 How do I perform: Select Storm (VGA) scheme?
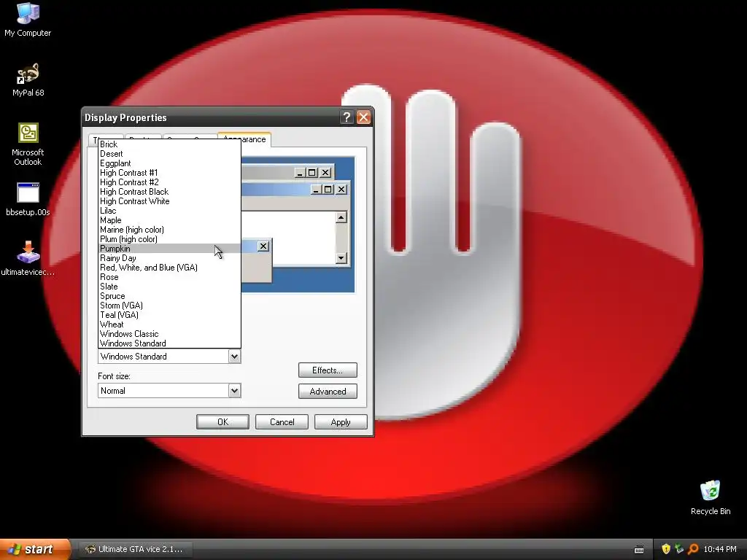point(169,306)
